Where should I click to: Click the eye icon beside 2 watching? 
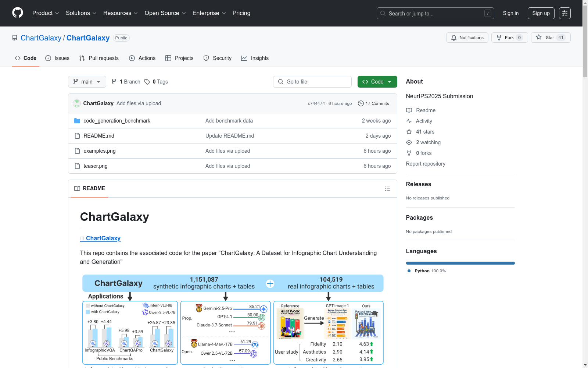[409, 142]
